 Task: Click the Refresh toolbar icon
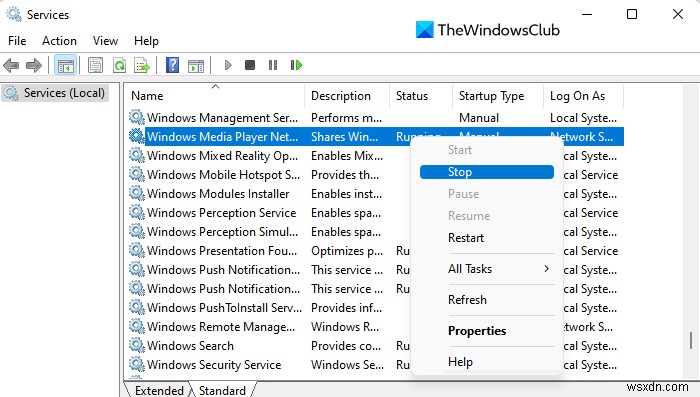coord(119,66)
